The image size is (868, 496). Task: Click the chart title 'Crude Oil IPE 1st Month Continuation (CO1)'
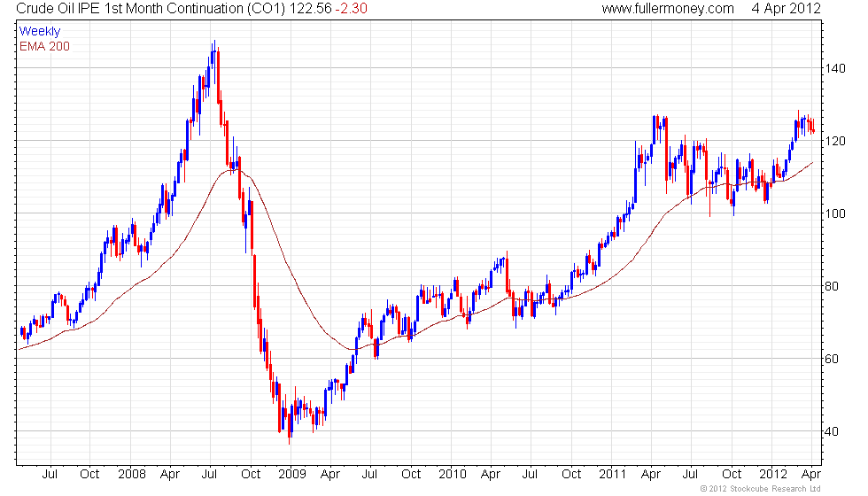(151, 9)
